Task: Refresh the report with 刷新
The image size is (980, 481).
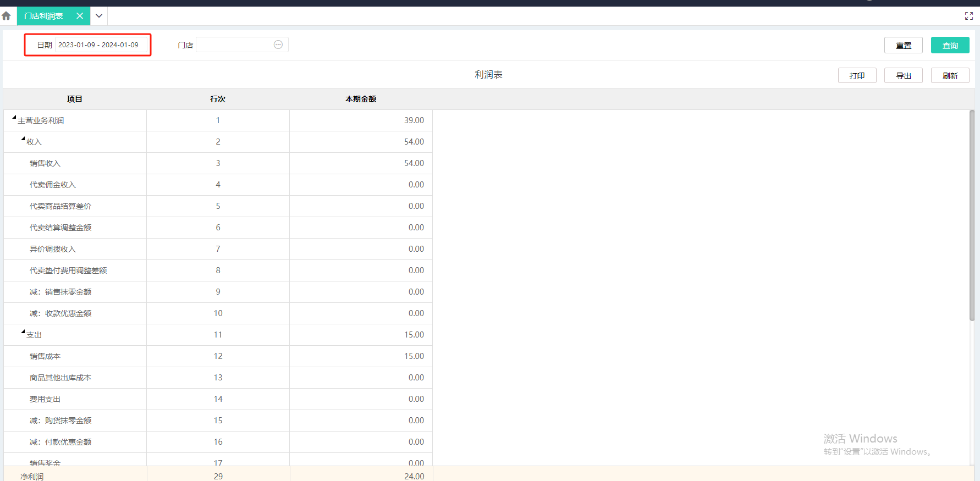Action: click(x=950, y=75)
